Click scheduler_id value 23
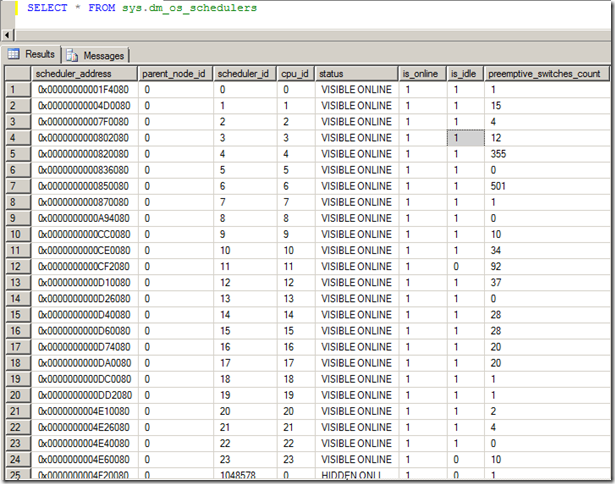The image size is (615, 484). pos(245,460)
